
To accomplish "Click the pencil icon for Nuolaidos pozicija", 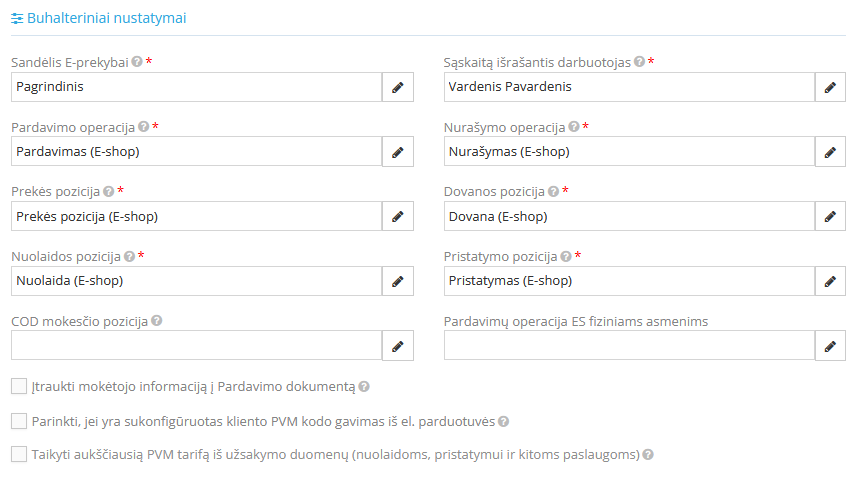I will point(397,281).
